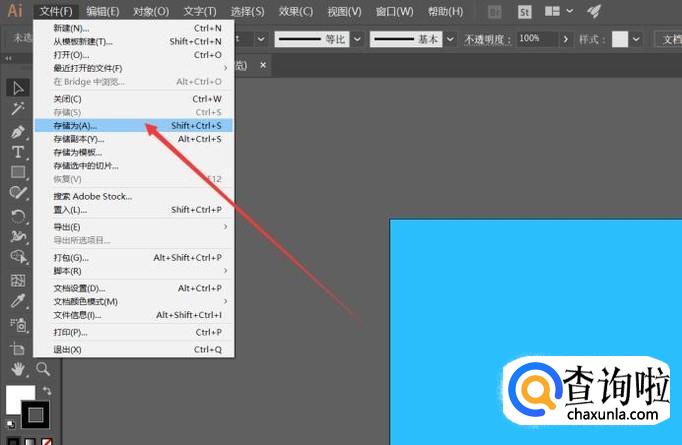The width and height of the screenshot is (682, 445).
Task: Open the 视图(V) menu
Action: tap(344, 11)
